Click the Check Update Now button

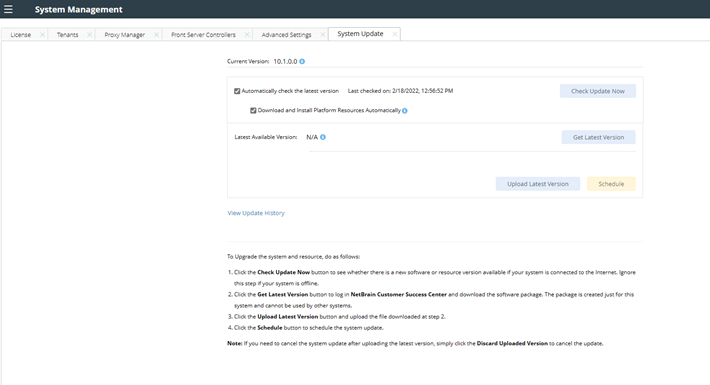(x=598, y=91)
